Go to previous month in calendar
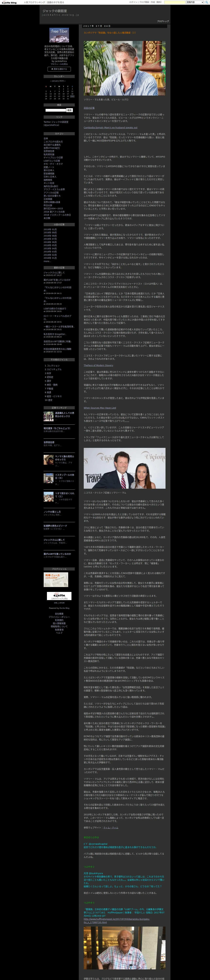The height and width of the screenshot is (980, 210). 51,81
